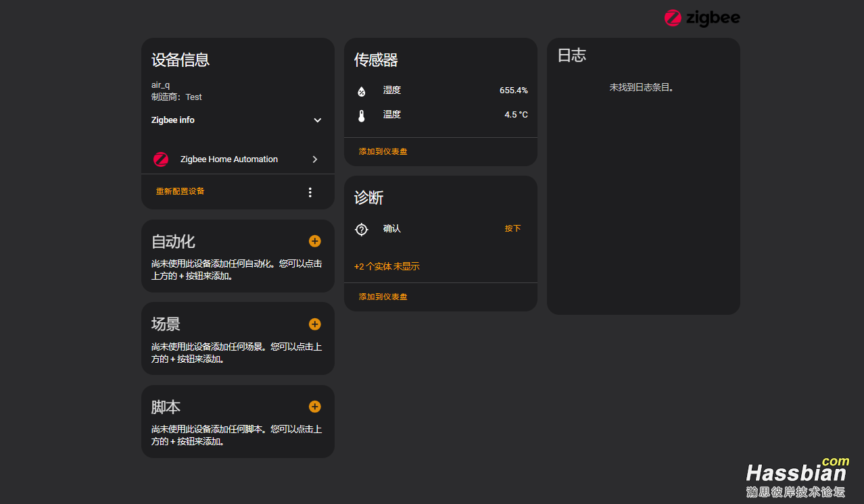Open the 湿度 sensor entity row

click(441, 91)
